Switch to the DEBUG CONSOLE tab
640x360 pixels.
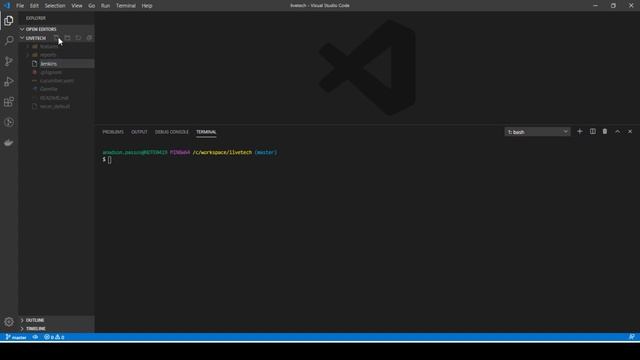pyautogui.click(x=172, y=132)
